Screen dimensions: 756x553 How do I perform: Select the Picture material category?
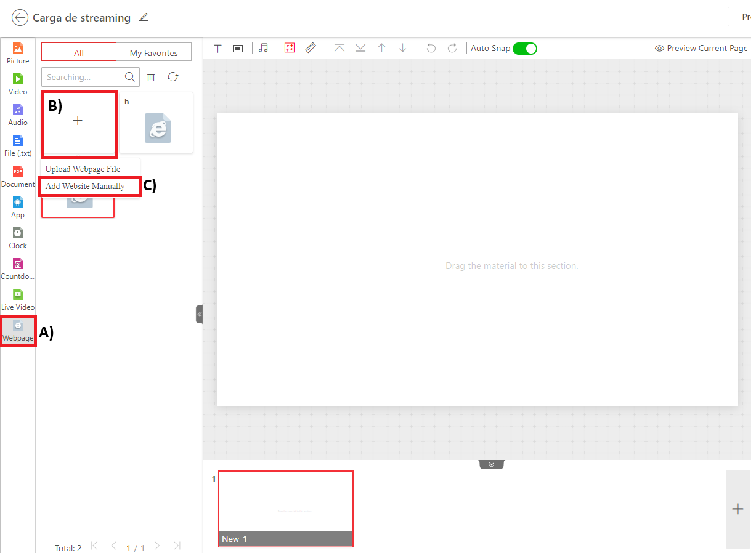coord(18,52)
